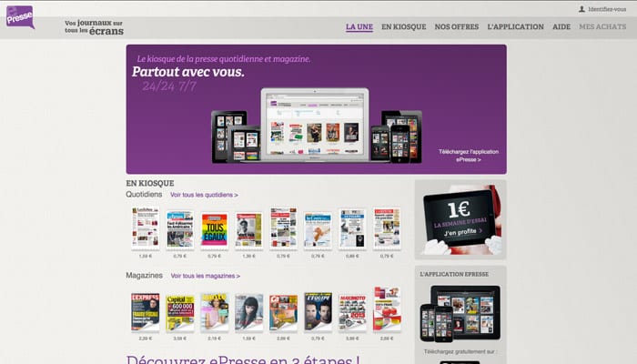
Task: Open the L'Express magazine cover
Action: click(x=145, y=311)
